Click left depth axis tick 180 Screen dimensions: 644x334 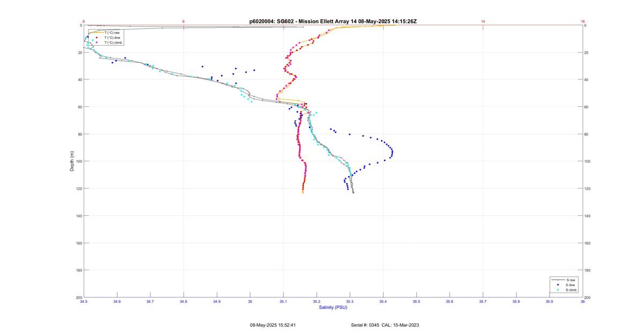[78, 270]
